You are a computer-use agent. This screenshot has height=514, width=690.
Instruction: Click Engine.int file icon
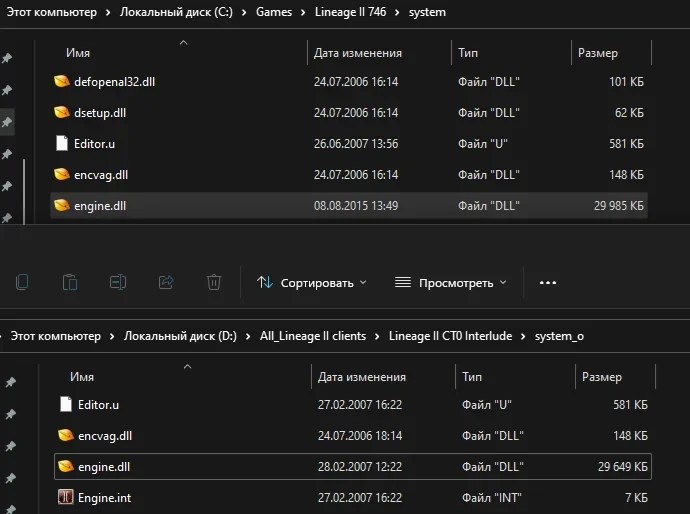[x=66, y=497]
